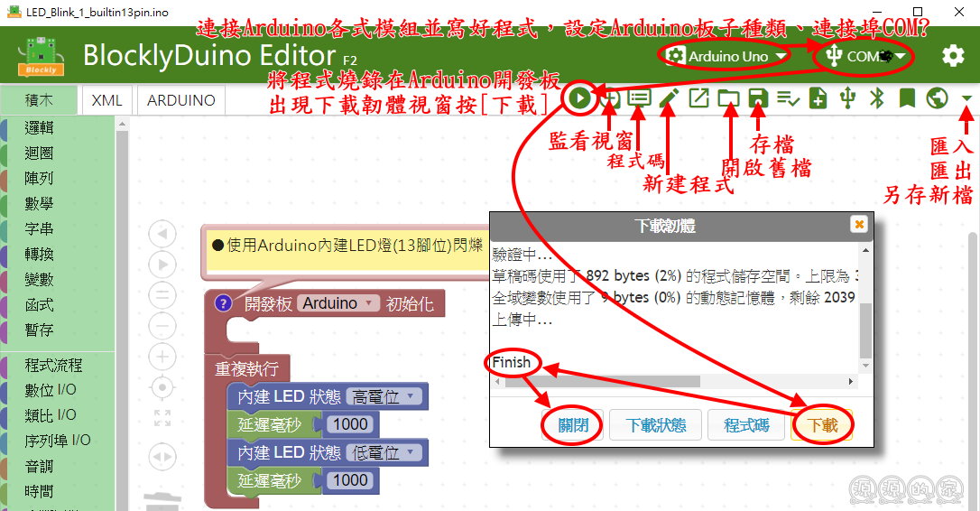The image size is (980, 511).
Task: Switch to the ARDUINO tab
Action: click(x=181, y=100)
